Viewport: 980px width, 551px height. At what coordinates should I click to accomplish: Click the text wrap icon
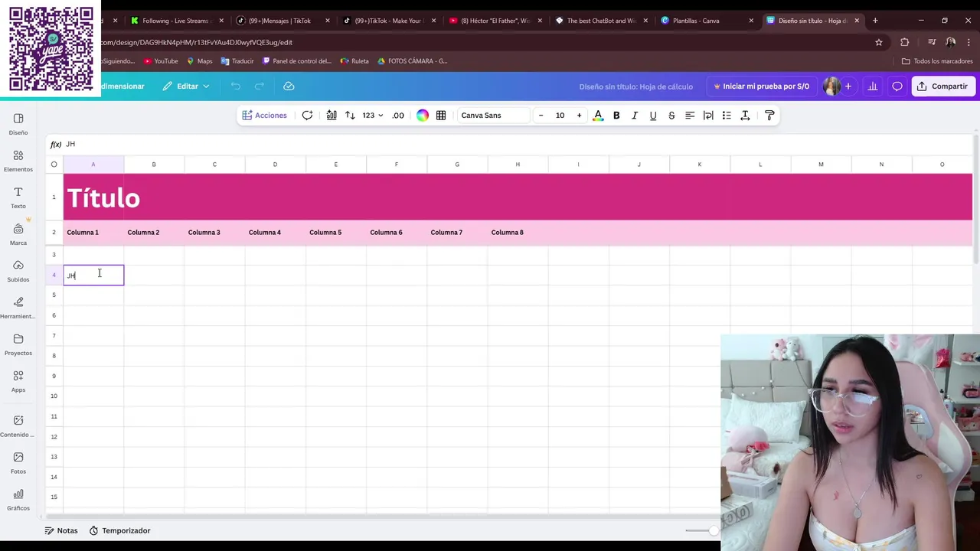point(708,116)
